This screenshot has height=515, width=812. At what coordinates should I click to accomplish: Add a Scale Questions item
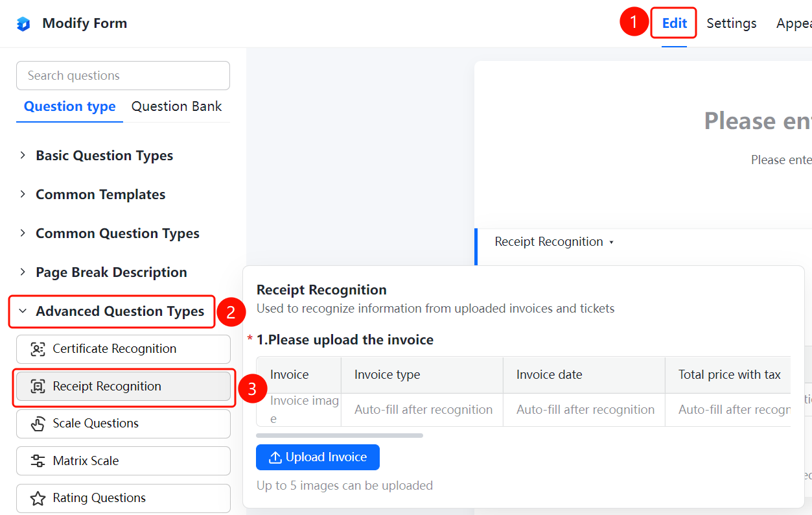pyautogui.click(x=123, y=424)
